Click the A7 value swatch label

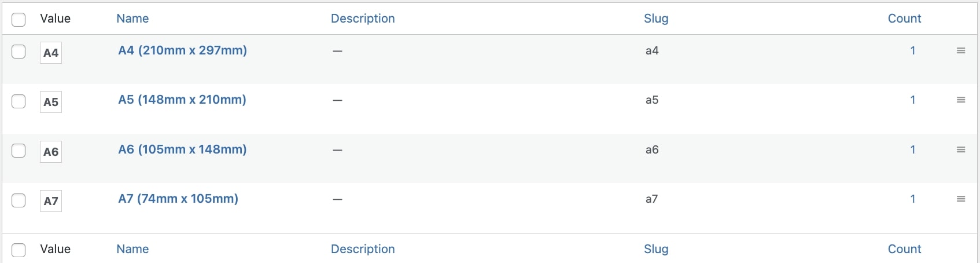[51, 201]
